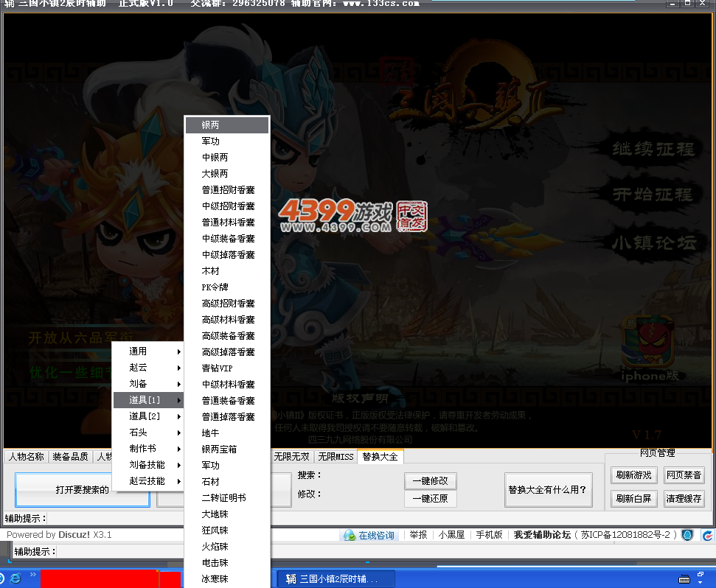Select 大地珠 entry
This screenshot has width=716, height=588.
227,514
